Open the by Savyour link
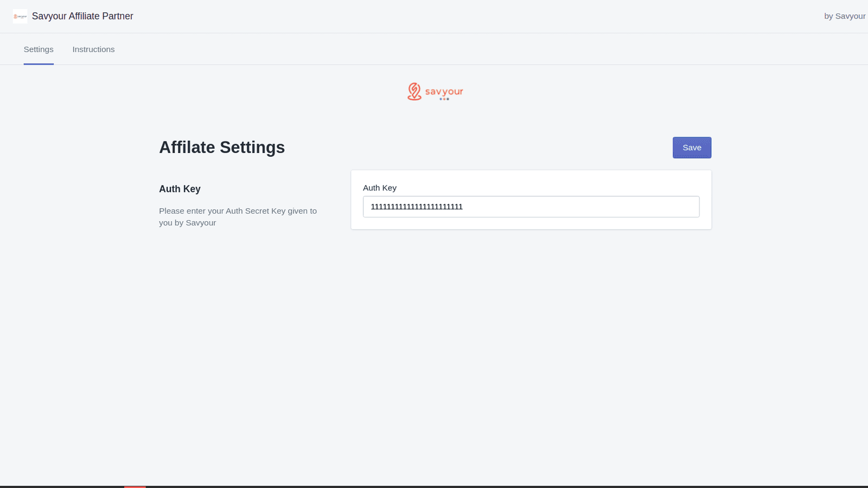 click(x=844, y=16)
